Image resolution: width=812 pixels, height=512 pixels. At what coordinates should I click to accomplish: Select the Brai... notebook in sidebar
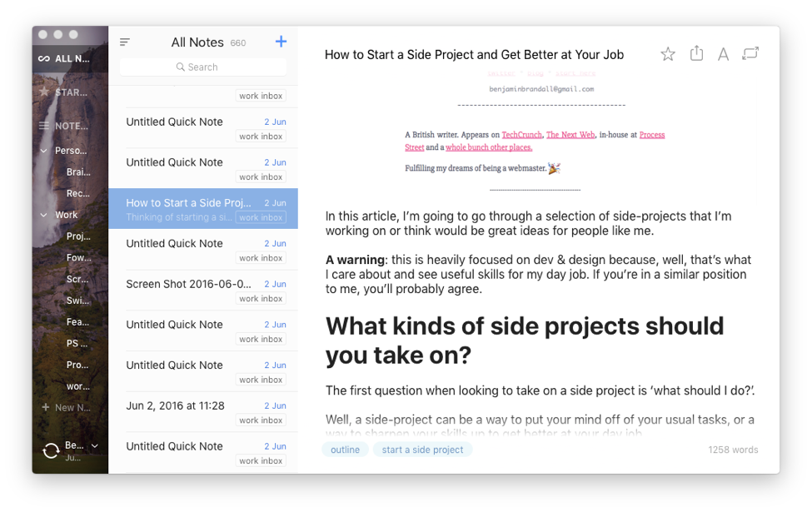[78, 171]
